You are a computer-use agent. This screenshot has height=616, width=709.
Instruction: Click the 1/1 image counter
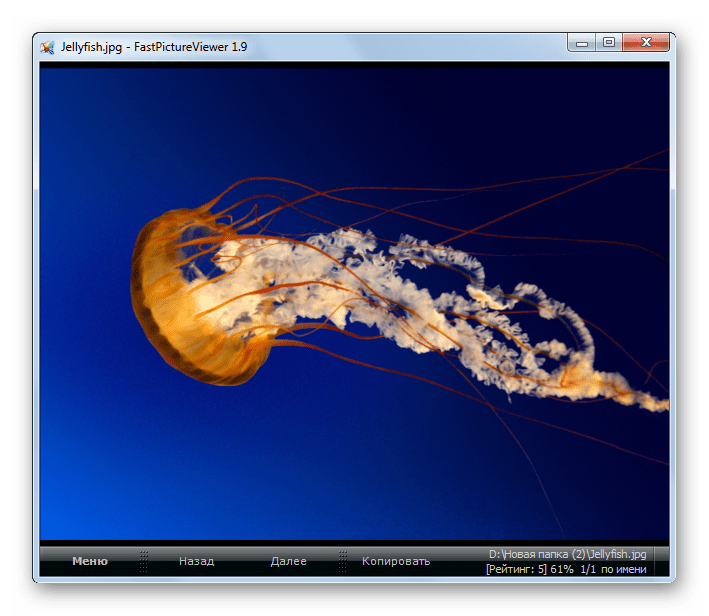pyautogui.click(x=591, y=569)
